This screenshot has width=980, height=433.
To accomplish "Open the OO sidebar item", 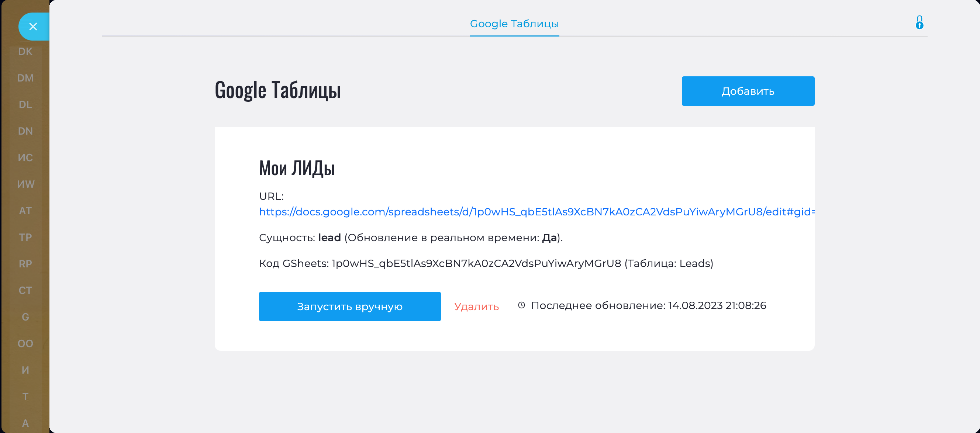I will [25, 344].
